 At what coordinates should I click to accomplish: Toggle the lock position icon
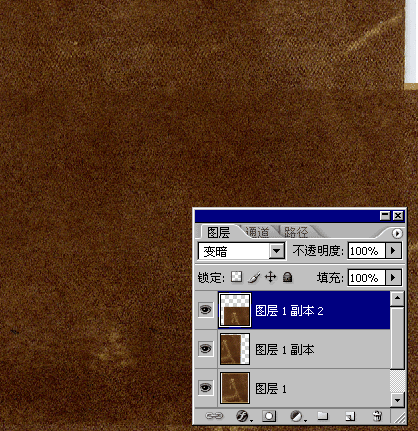point(270,277)
